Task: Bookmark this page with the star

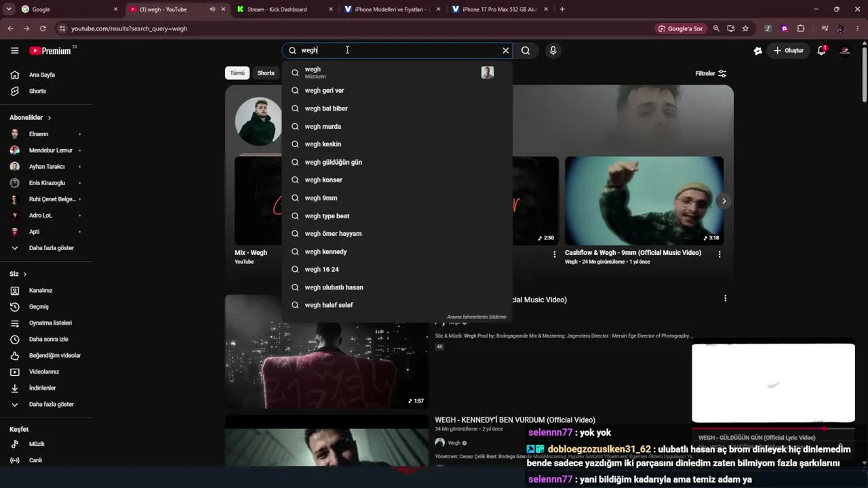Action: coord(745,28)
